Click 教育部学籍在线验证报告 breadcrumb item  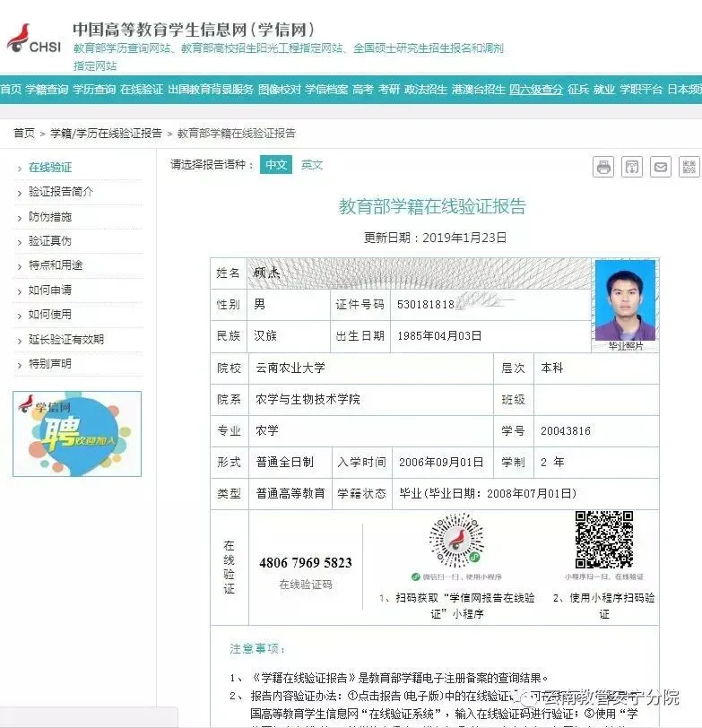click(x=237, y=134)
